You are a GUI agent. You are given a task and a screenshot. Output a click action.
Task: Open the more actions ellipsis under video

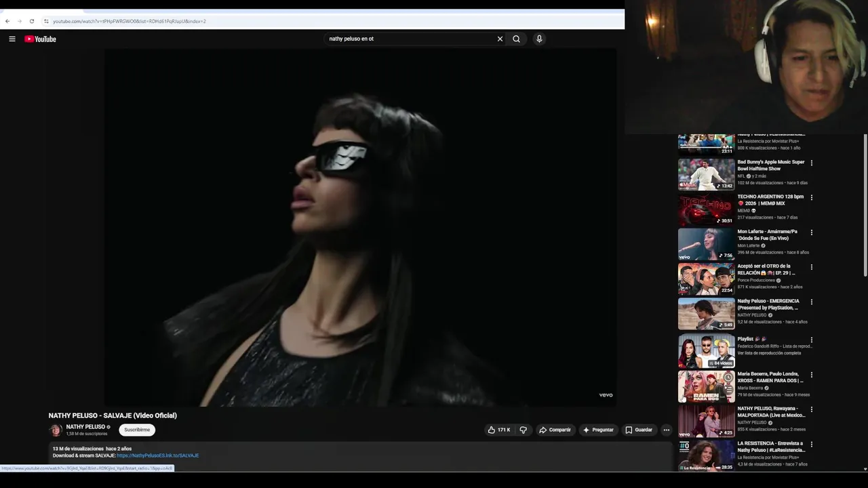(x=666, y=430)
